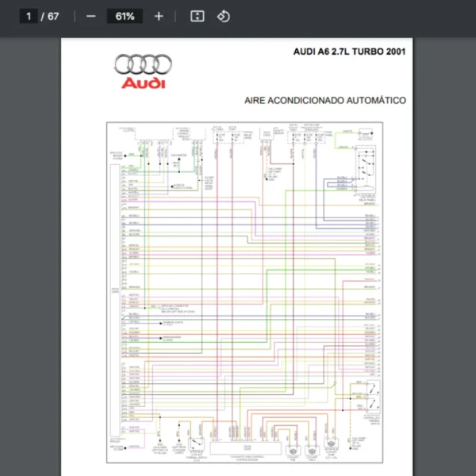Click the '/ 67' total page count
This screenshot has width=476, height=476.
50,17
